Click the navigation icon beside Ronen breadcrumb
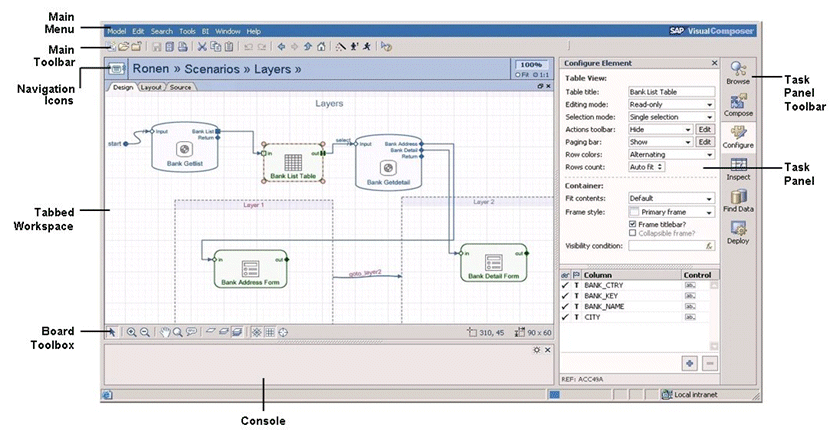The height and width of the screenshot is (431, 830). click(117, 68)
